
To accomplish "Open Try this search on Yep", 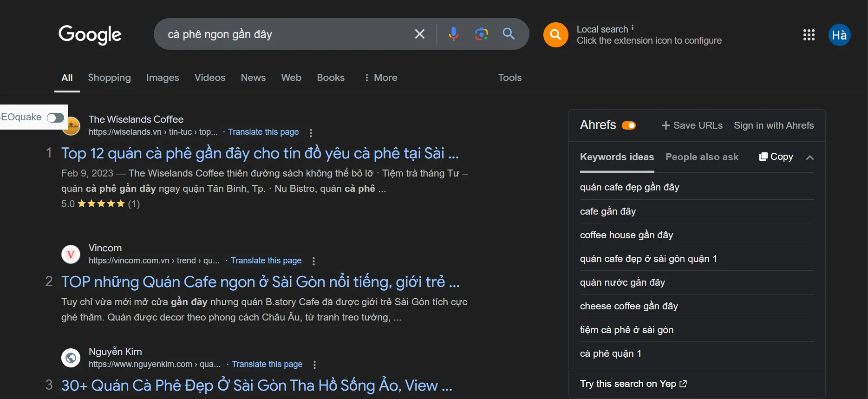I will pos(633,384).
